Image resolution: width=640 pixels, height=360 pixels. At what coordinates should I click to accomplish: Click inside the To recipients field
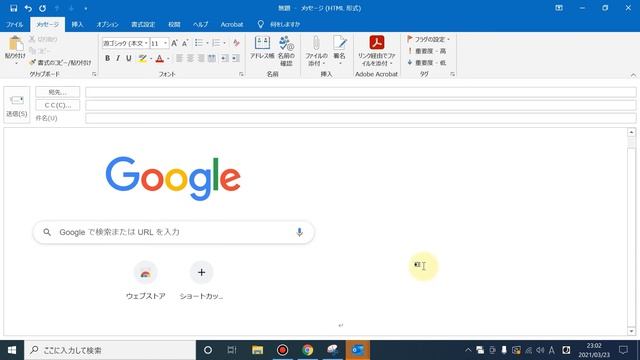[360, 92]
